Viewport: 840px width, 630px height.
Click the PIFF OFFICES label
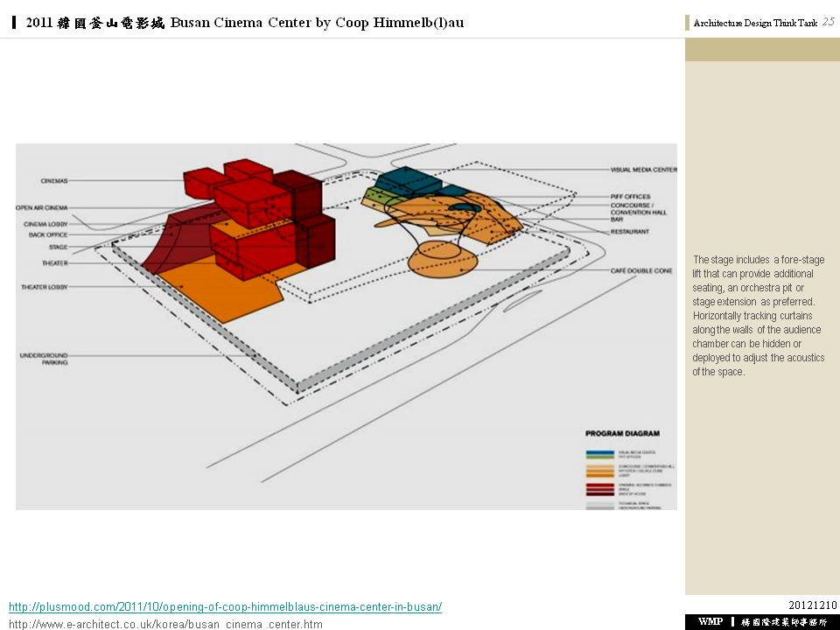click(630, 197)
